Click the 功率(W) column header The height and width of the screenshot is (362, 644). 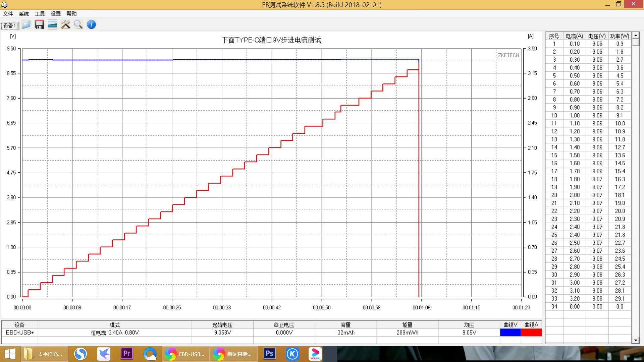[x=620, y=36]
